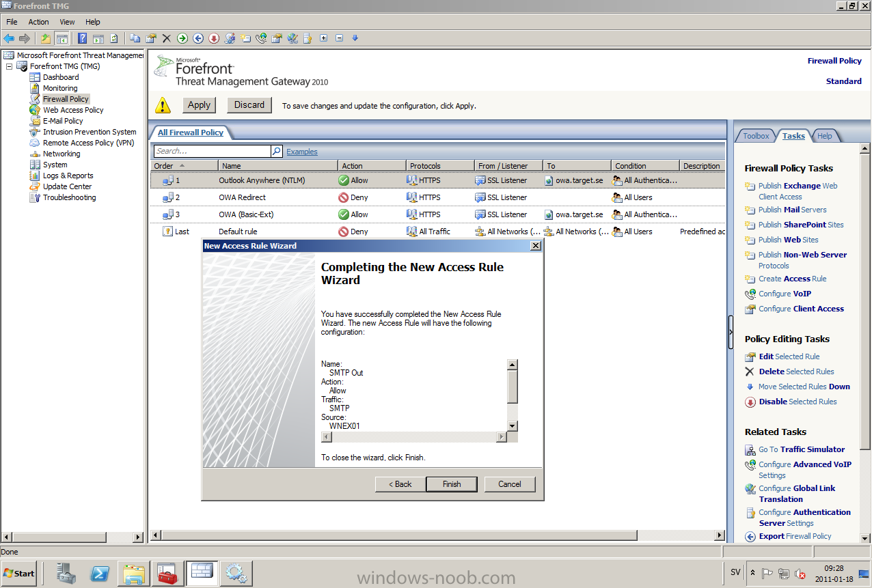Click the Start button on taskbar
This screenshot has width=872, height=588.
[x=19, y=573]
